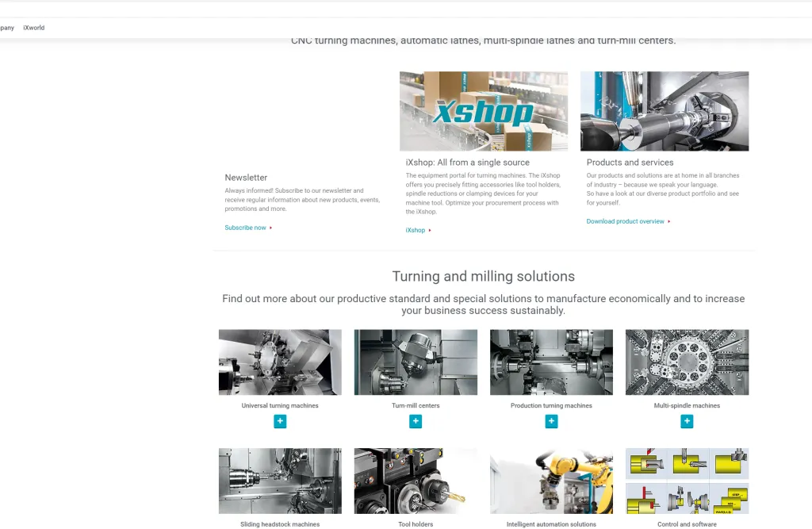Image resolution: width=812 pixels, height=529 pixels.
Task: Expand the Multi-spindle machines plus icon
Action: (687, 421)
